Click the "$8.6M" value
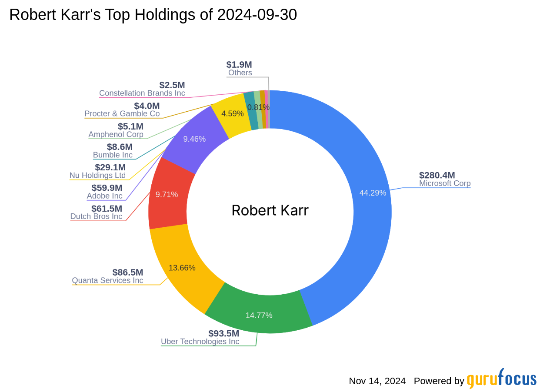The height and width of the screenshot is (392, 540). pos(120,147)
